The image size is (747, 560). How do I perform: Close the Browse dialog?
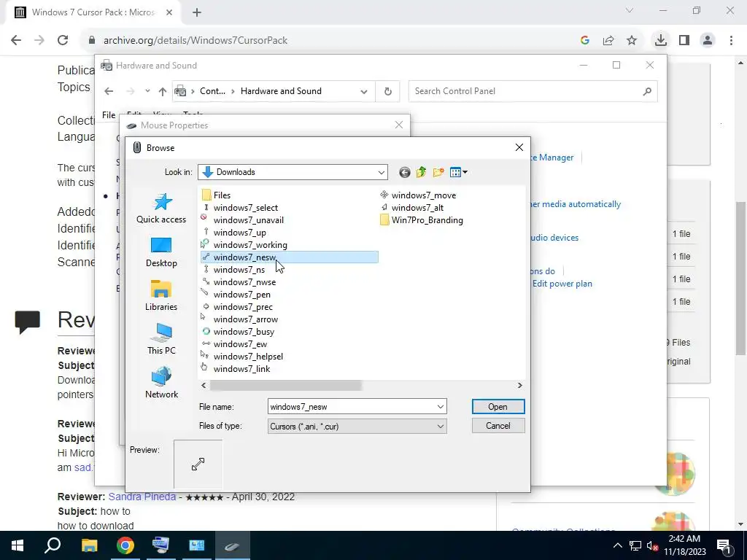(519, 147)
